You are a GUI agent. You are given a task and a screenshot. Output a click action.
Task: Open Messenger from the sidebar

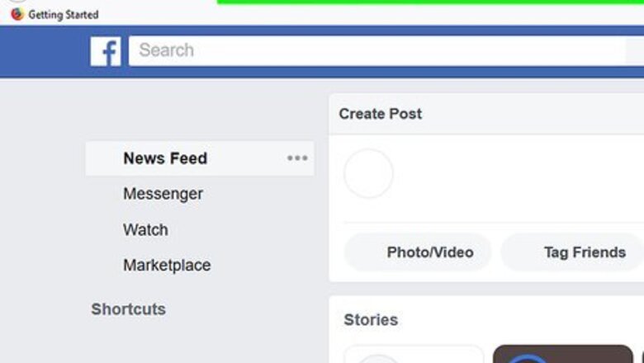(163, 194)
